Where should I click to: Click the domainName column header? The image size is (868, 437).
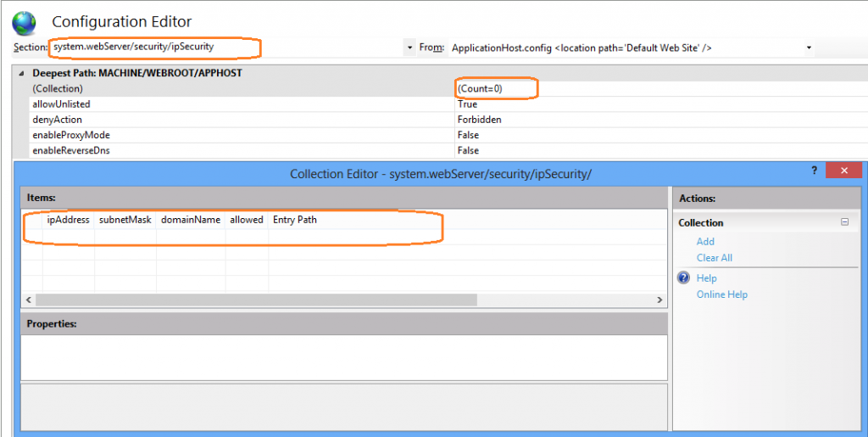(x=191, y=220)
